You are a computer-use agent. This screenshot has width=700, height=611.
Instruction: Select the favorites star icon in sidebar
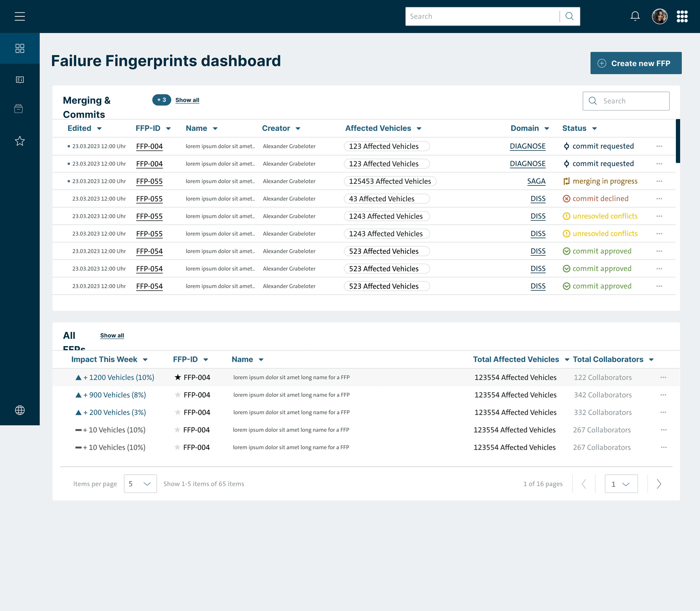click(20, 141)
